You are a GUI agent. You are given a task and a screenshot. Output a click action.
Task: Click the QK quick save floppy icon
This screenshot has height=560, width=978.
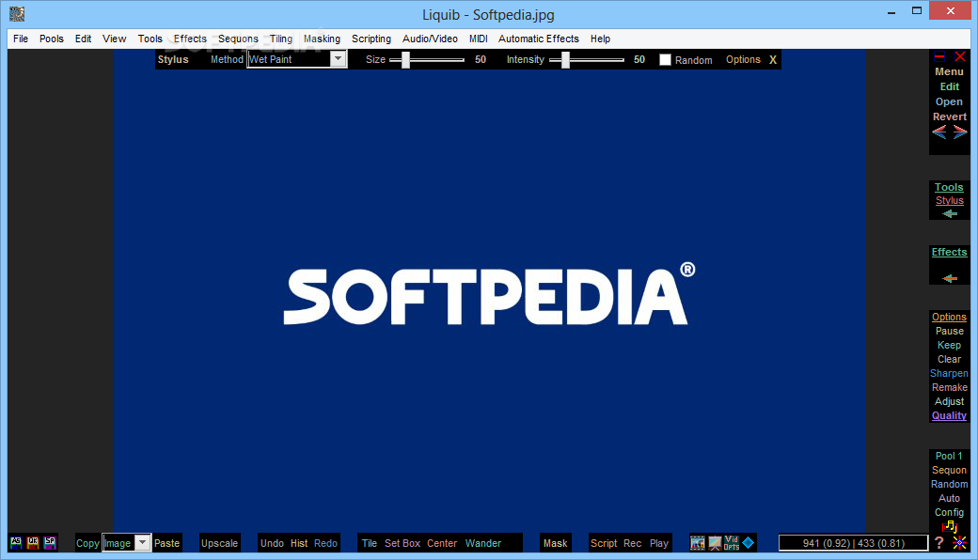33,542
